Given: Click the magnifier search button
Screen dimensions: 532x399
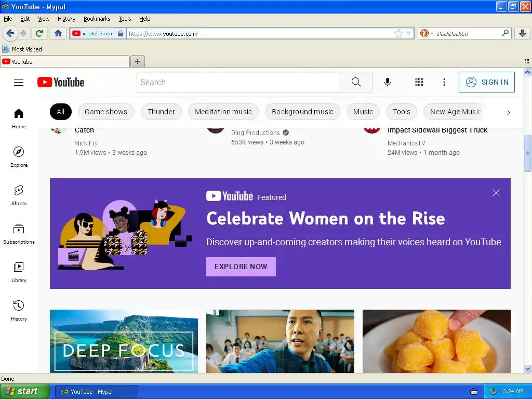Looking at the screenshot, I should [x=356, y=82].
